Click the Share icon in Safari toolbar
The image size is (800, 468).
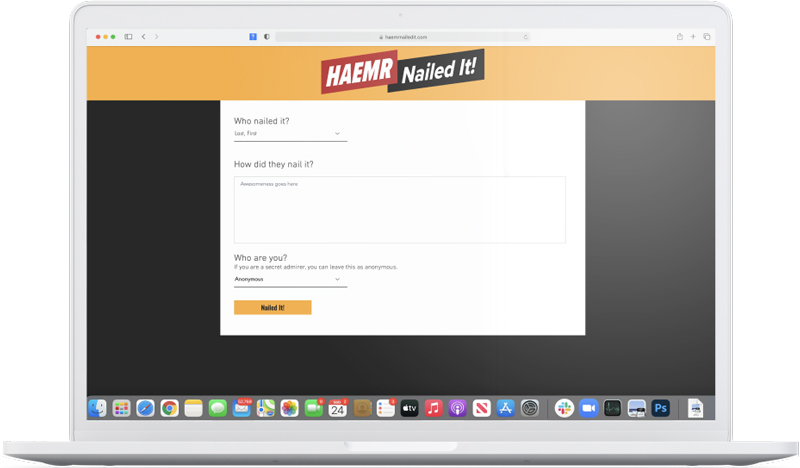pyautogui.click(x=680, y=37)
